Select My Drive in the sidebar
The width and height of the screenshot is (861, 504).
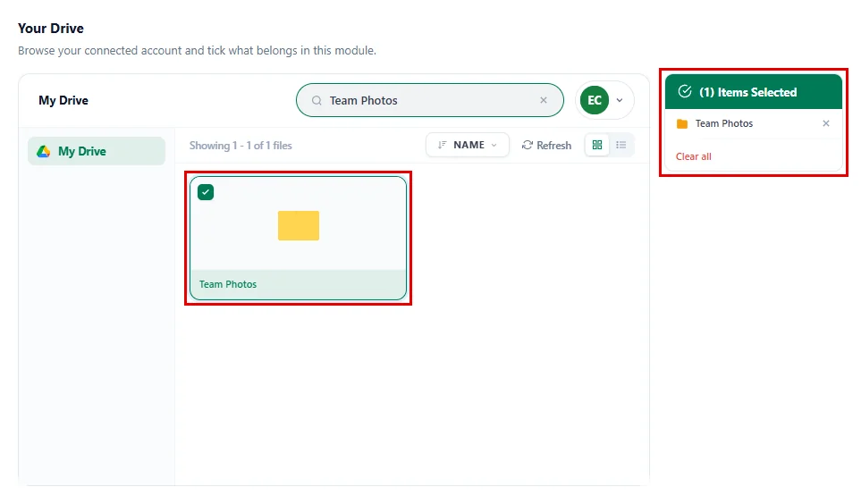tap(96, 151)
